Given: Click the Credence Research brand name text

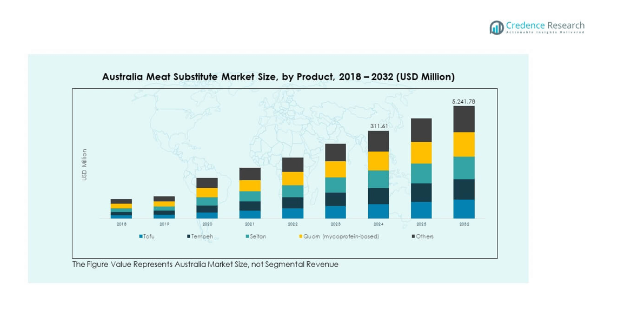Looking at the screenshot, I should 545,25.
